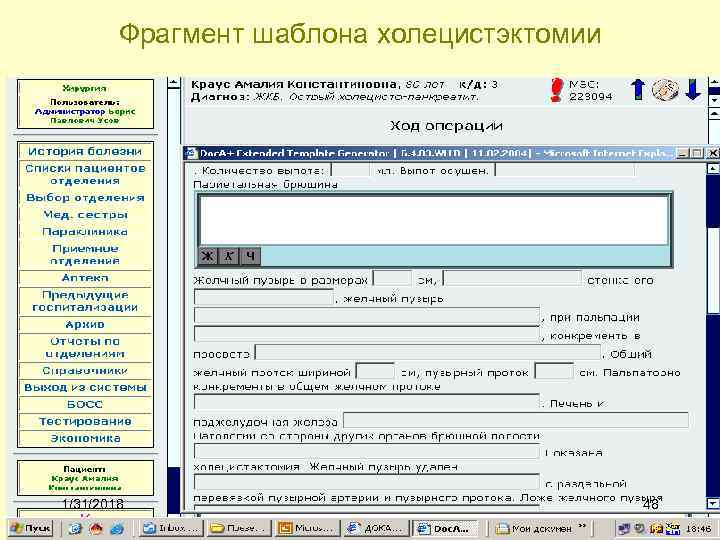Expand the » chevron on the taskbar
The height and width of the screenshot is (540, 720).
click(582, 525)
